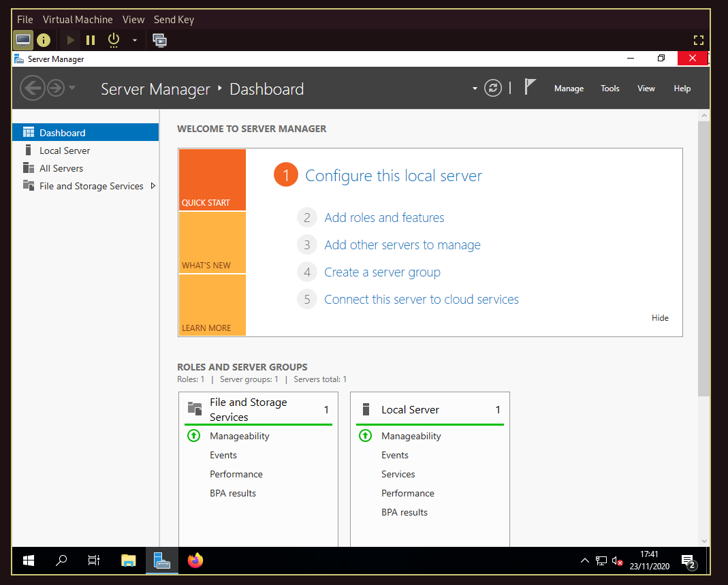Shut down the virtual machine power icon
Image resolution: width=728 pixels, height=585 pixels.
[x=114, y=40]
